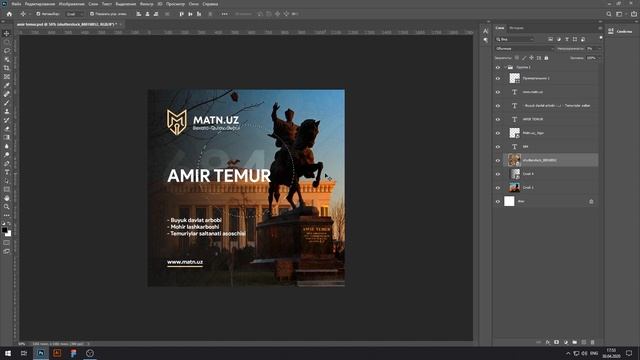
Task: Select the Brush tool
Action: point(7,102)
